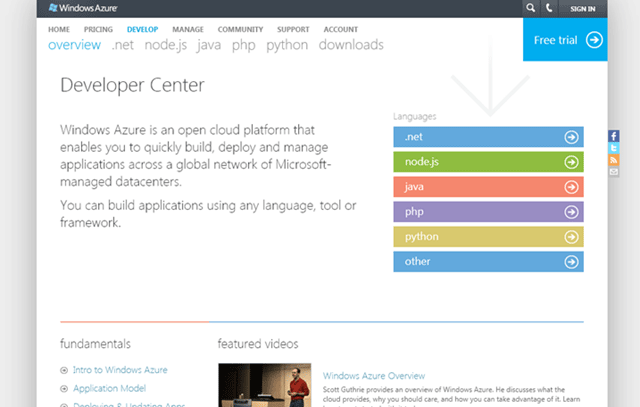
Task: Open the ACCOUNT menu item
Action: [341, 29]
